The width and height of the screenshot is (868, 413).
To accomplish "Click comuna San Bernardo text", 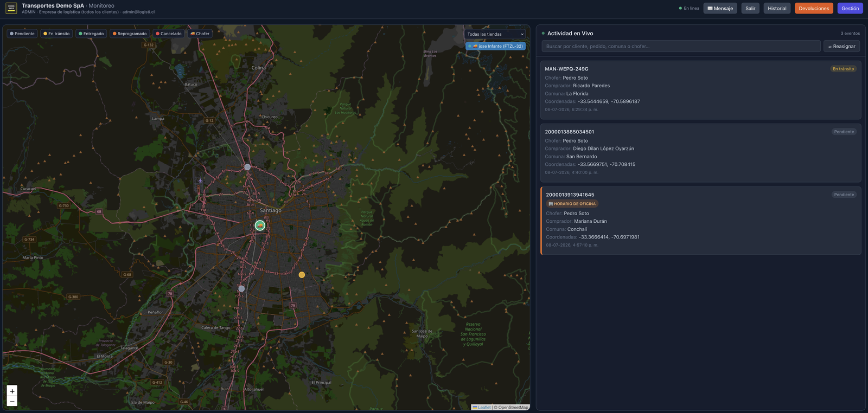I will (x=582, y=157).
